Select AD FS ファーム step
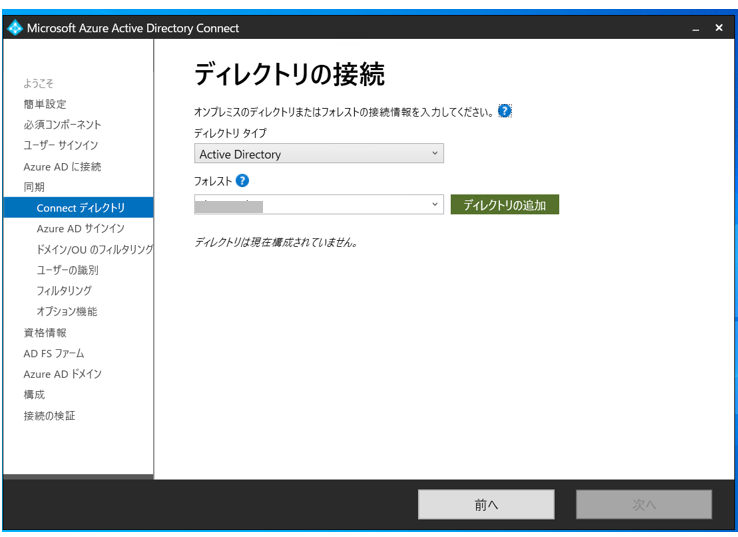 pyautogui.click(x=54, y=353)
